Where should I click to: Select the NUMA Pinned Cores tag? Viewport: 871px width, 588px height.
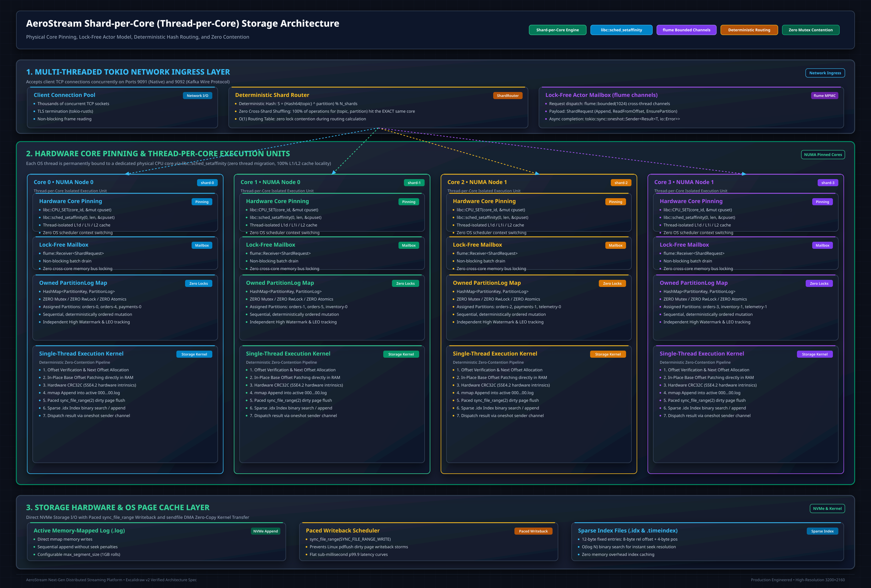click(823, 155)
